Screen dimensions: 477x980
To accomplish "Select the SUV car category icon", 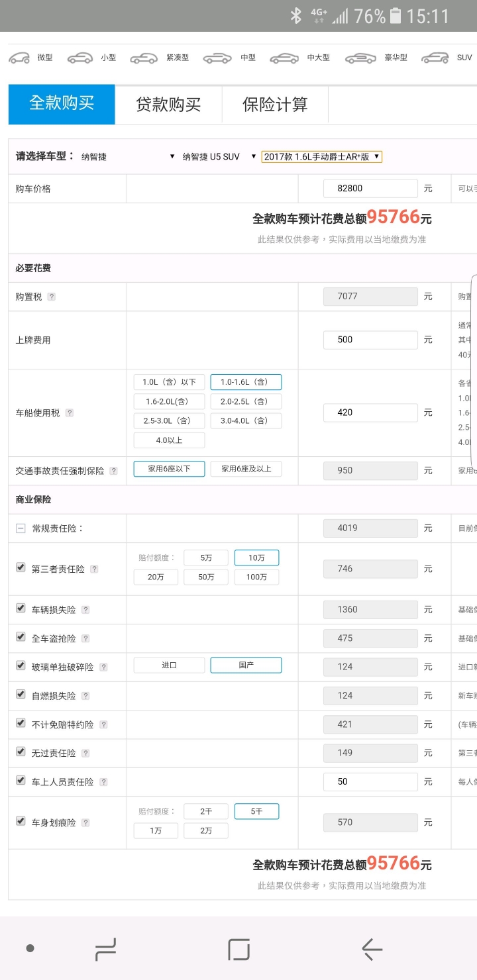I will [435, 58].
